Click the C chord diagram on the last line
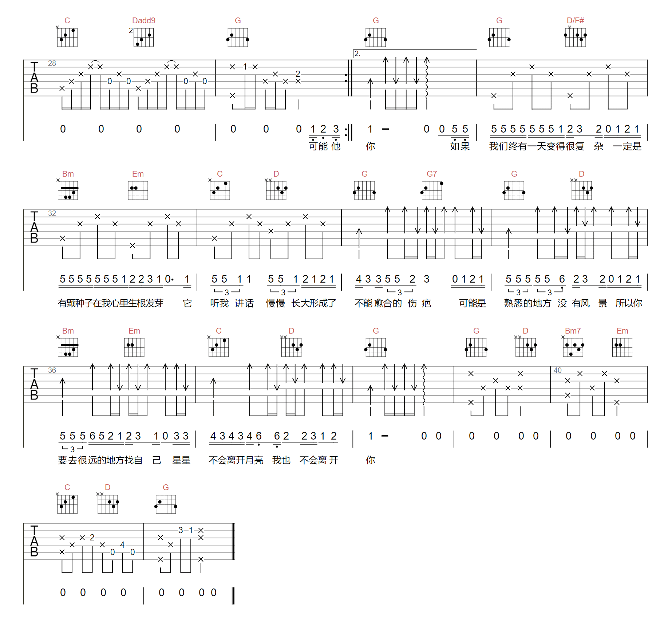The image size is (672, 626). pos(67,503)
